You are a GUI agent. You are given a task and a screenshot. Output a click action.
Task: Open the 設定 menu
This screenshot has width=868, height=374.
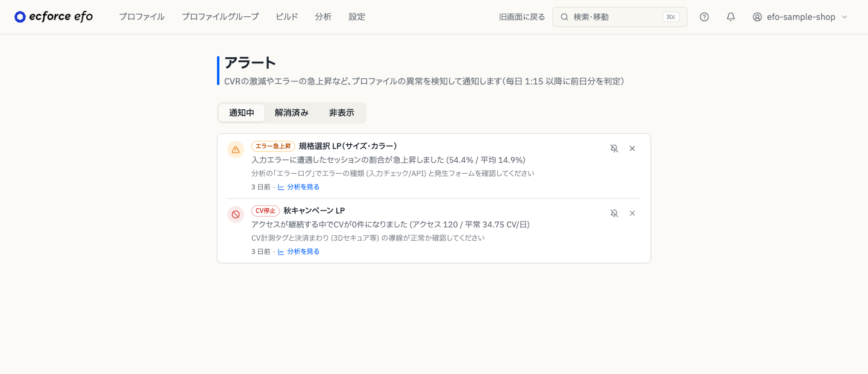pyautogui.click(x=357, y=17)
